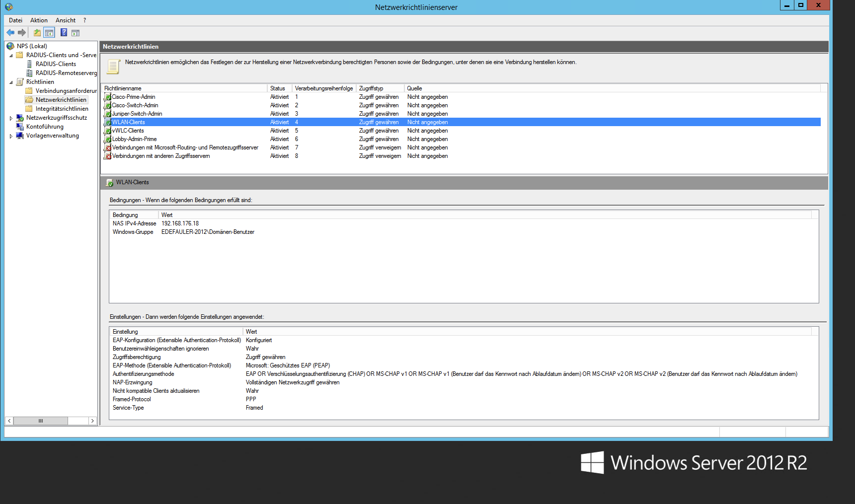The image size is (855, 504).
Task: Click tree pane scrollbar left arrow
Action: (x=9, y=421)
